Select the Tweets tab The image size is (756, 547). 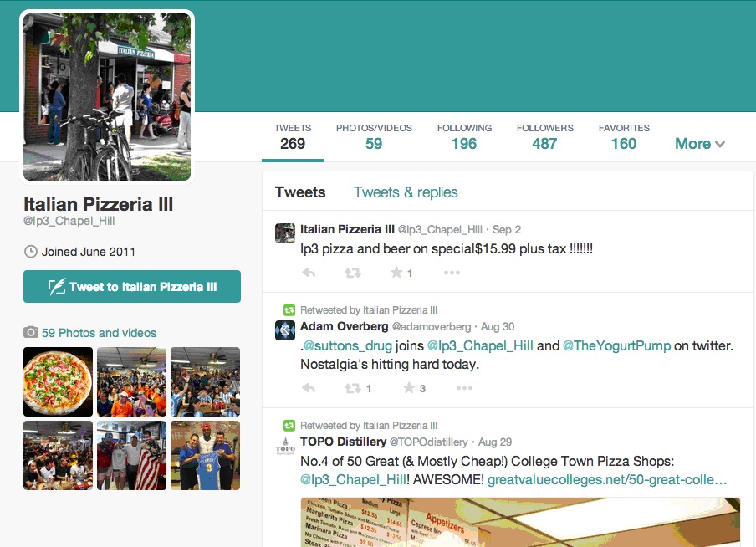300,192
